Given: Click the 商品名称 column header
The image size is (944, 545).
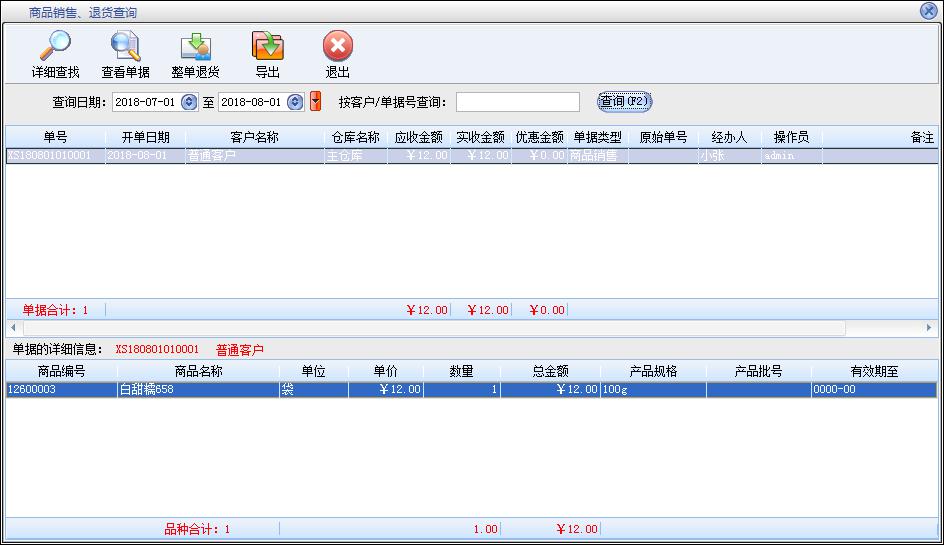Looking at the screenshot, I should pyautogui.click(x=197, y=371).
